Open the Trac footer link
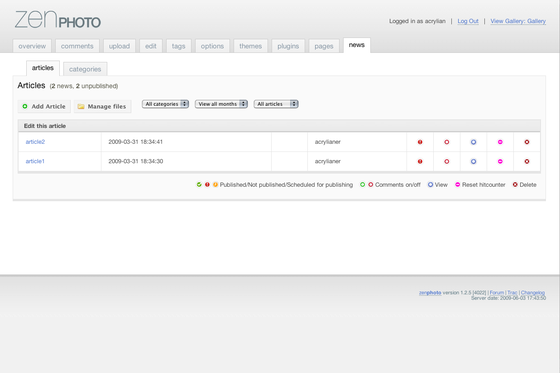Image resolution: width=560 pixels, height=373 pixels. 512,293
